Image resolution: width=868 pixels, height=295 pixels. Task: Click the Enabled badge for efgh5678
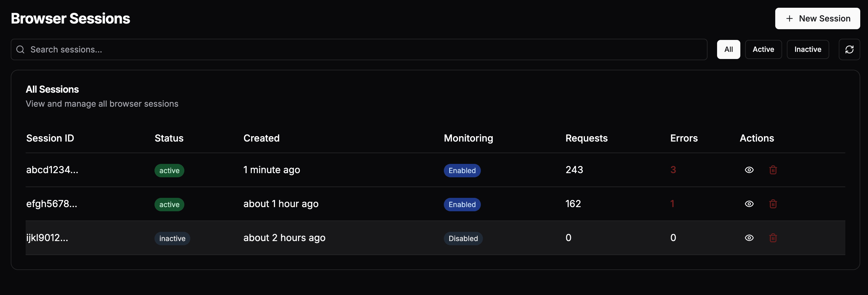point(462,204)
